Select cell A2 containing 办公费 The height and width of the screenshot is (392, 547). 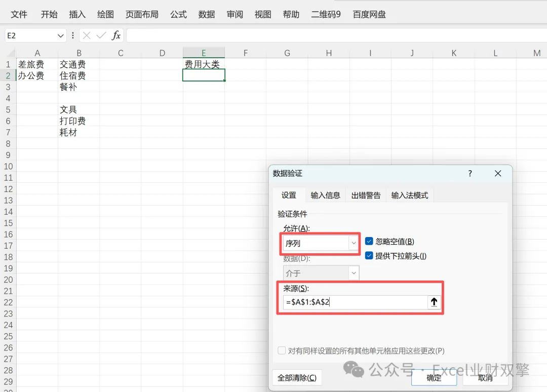click(x=37, y=75)
